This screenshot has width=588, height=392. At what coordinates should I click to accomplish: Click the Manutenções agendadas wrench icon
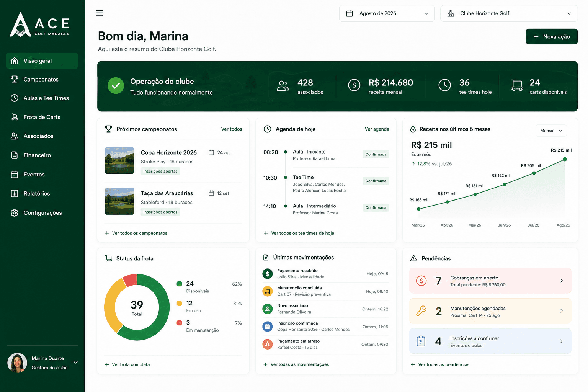pyautogui.click(x=421, y=311)
